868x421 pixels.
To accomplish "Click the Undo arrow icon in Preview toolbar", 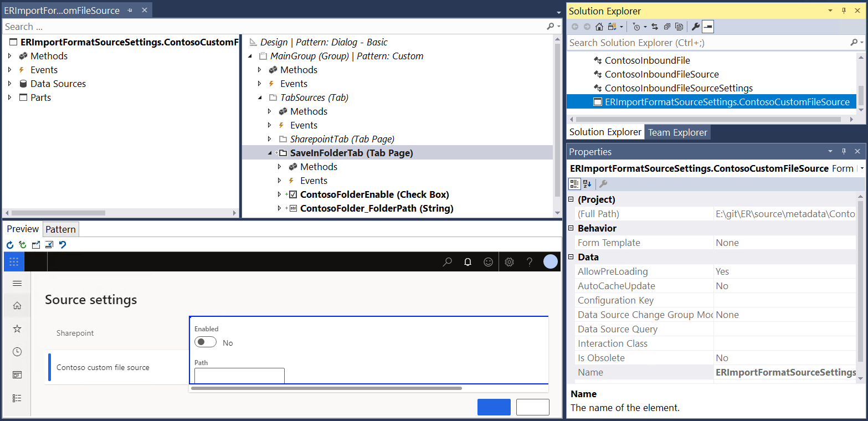I will [x=63, y=245].
